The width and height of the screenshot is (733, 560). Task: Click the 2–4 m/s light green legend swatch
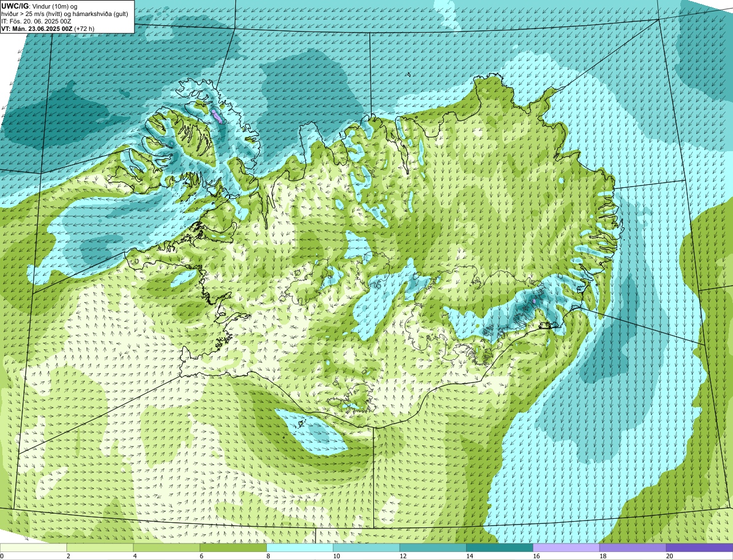pyautogui.click(x=100, y=547)
